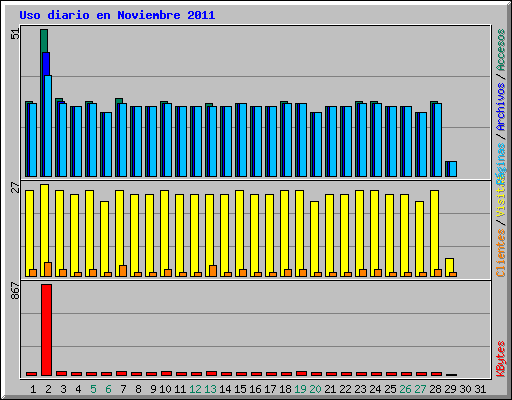Click the "867" y-axis value
This screenshot has width=512, height=400.
point(16,290)
